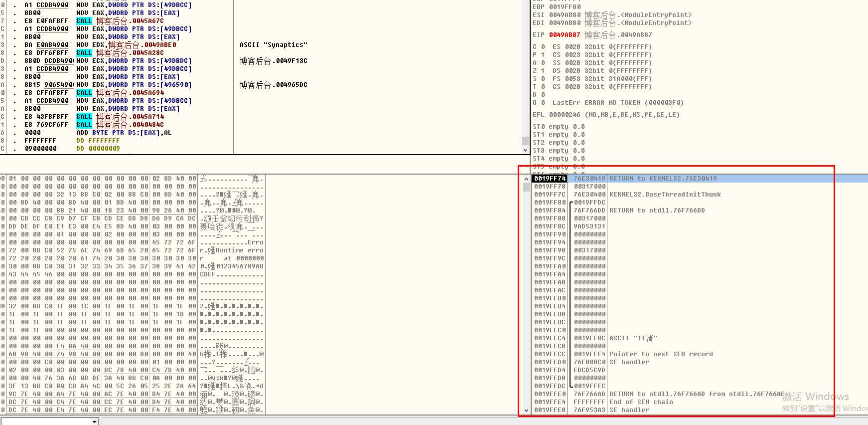Select stack row 0019FFDC value 0019FFEC
This screenshot has height=425, width=868.
coord(700,386)
